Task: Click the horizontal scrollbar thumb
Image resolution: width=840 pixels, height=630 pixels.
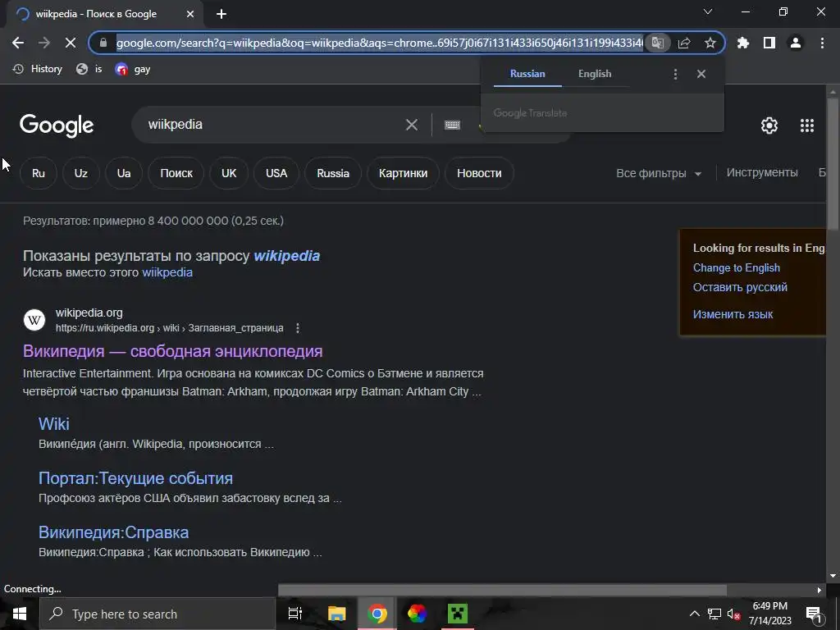Action: 503,590
